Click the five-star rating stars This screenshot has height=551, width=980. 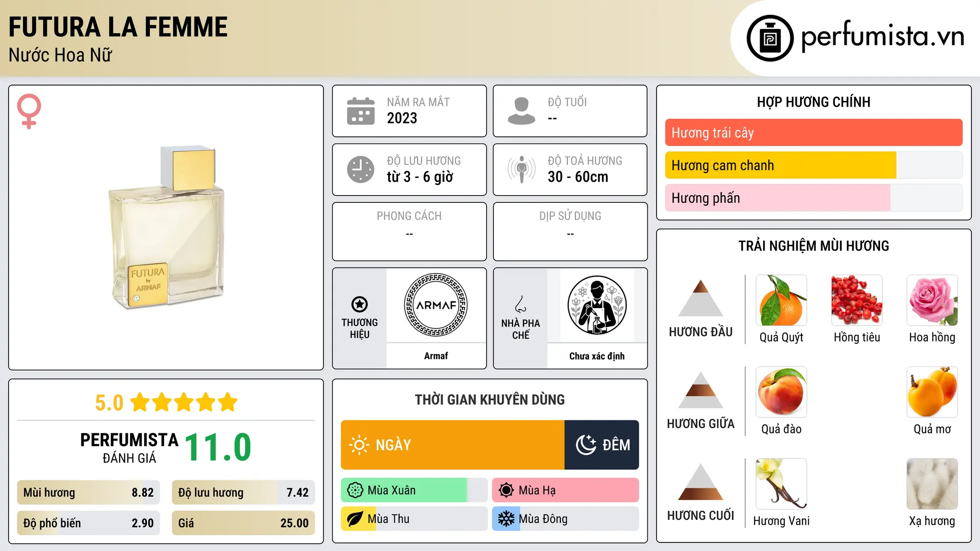point(184,402)
